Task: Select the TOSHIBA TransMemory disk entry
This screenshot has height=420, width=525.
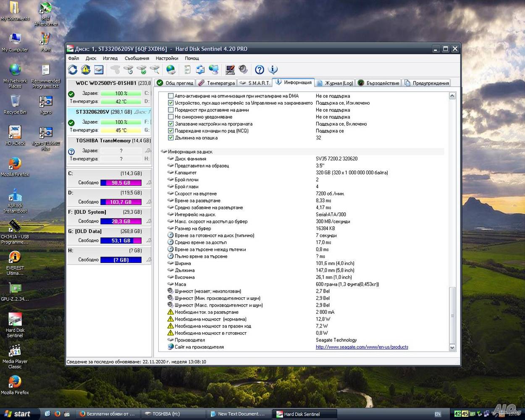Action: [x=109, y=150]
